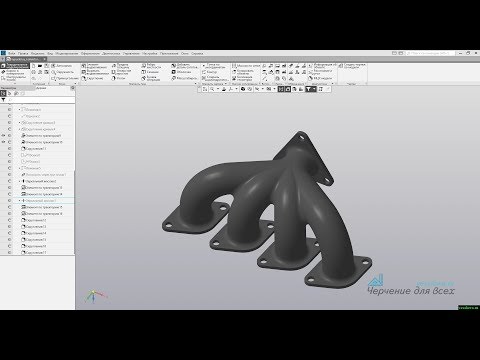Click the coordinate axes gizmo in viewport
Screen dimensions: 480x360
(95, 296)
